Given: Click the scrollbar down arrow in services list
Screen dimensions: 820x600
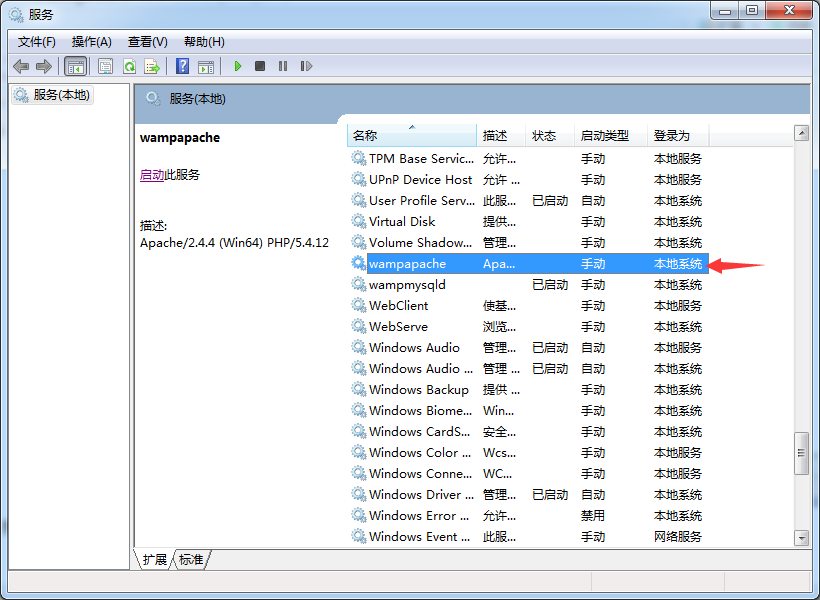Looking at the screenshot, I should 800,537.
